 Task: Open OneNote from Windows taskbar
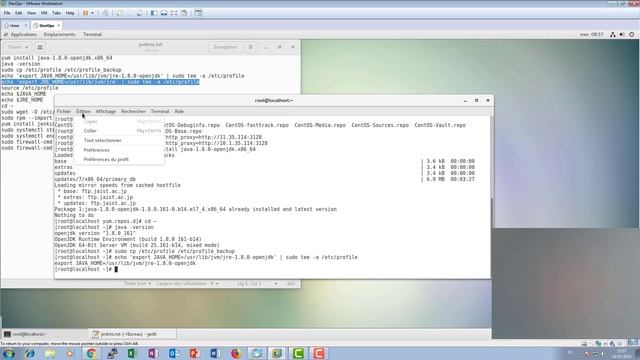pyautogui.click(x=153, y=353)
